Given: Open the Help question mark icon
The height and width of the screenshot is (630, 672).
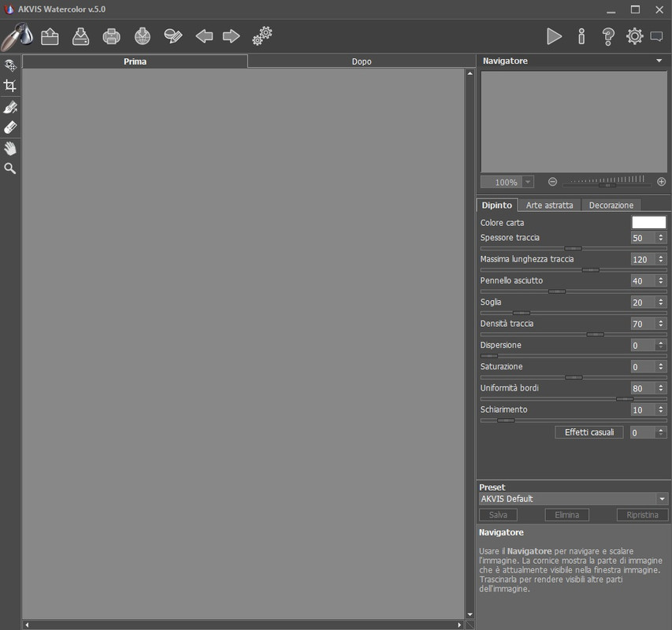Looking at the screenshot, I should pyautogui.click(x=608, y=37).
